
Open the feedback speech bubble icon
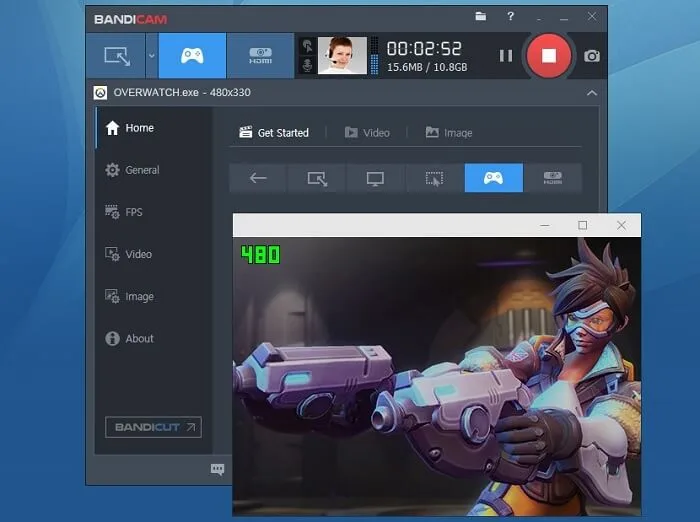click(217, 469)
